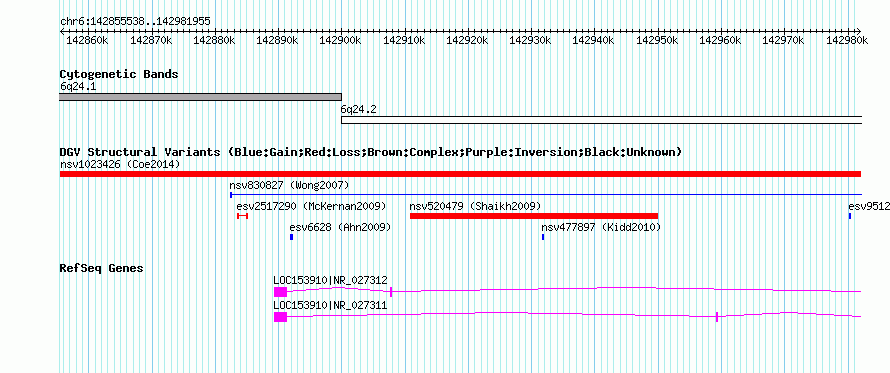Click the chr6:142855538..142981955 region label

tap(135, 22)
